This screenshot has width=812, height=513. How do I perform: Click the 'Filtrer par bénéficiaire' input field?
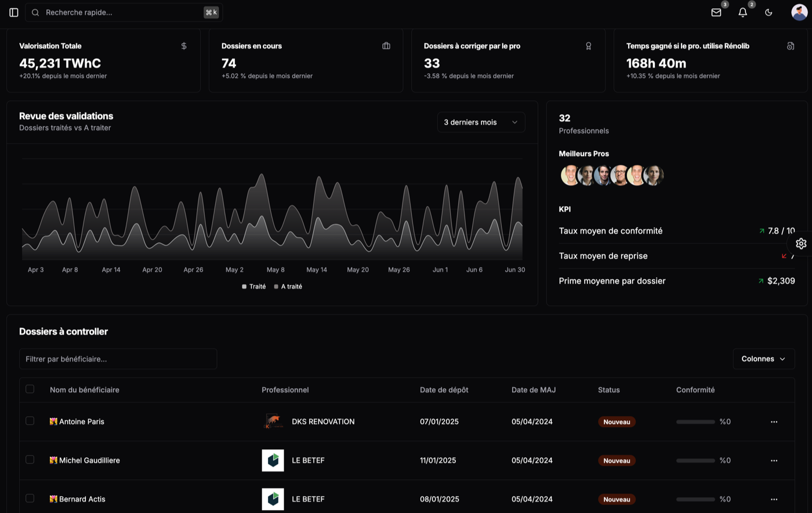tap(118, 359)
